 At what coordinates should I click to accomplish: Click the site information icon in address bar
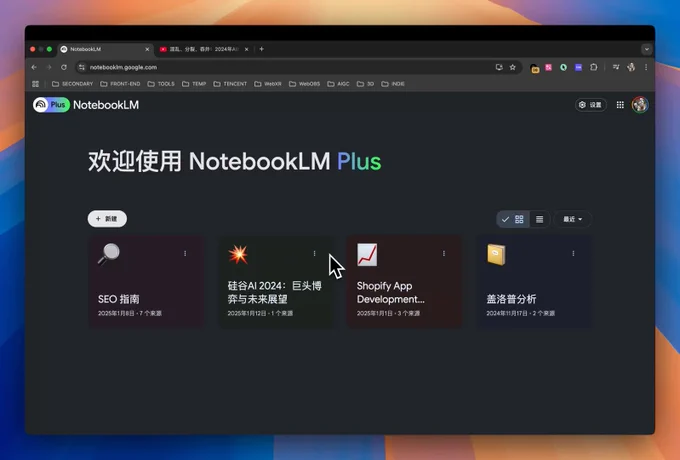tap(82, 67)
